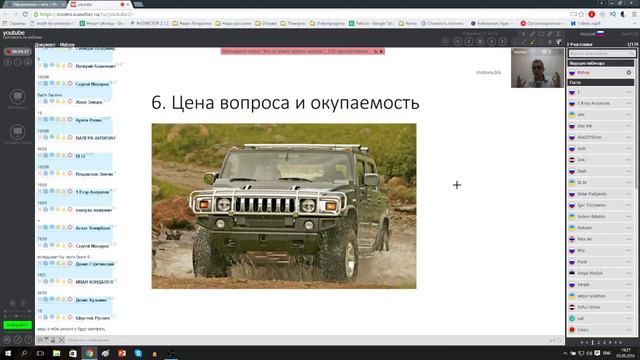Toggle eye icon in Di Di chat row
640x360 pixels.
(x=52, y=155)
